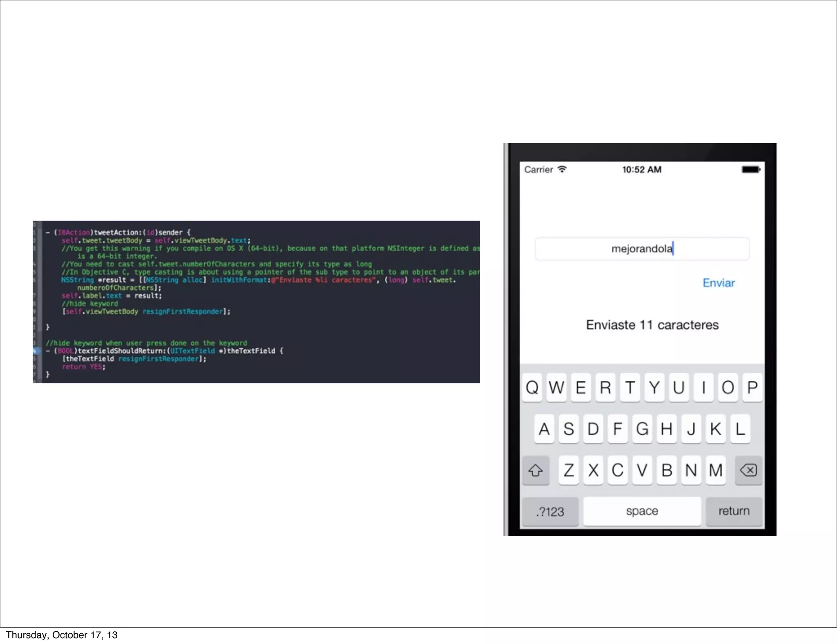Viewport: 837px width, 644px height.
Task: Tap the P key on keyboard
Action: [752, 387]
